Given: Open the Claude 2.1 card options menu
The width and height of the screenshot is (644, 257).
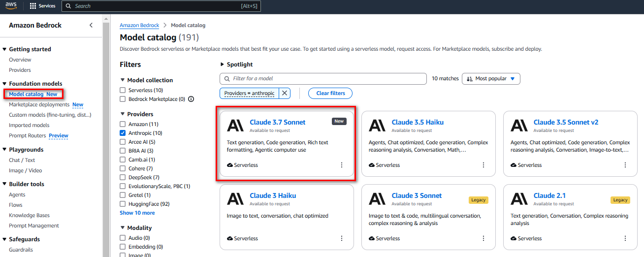Looking at the screenshot, I should (625, 238).
